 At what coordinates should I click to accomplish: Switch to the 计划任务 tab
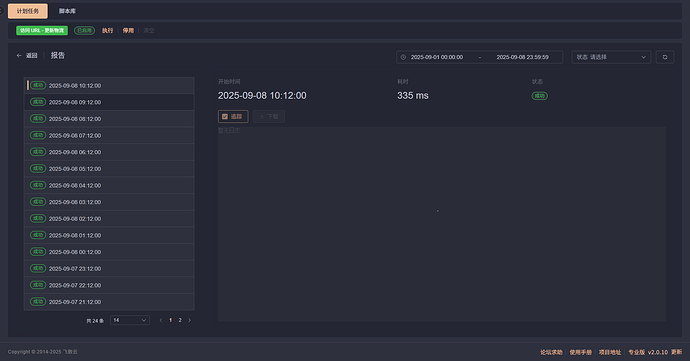coord(28,11)
